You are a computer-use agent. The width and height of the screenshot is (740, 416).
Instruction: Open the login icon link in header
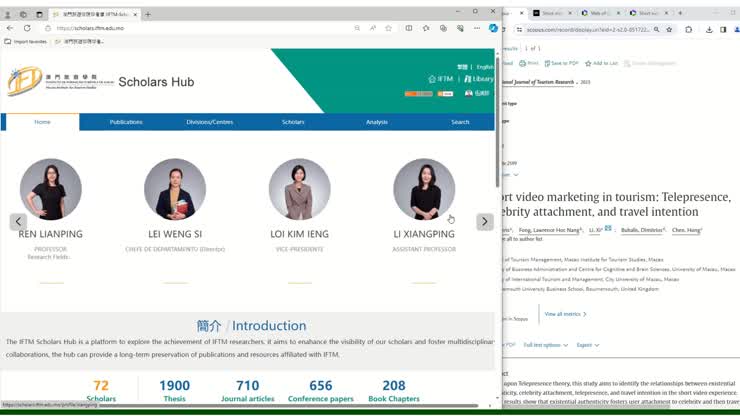(477, 93)
